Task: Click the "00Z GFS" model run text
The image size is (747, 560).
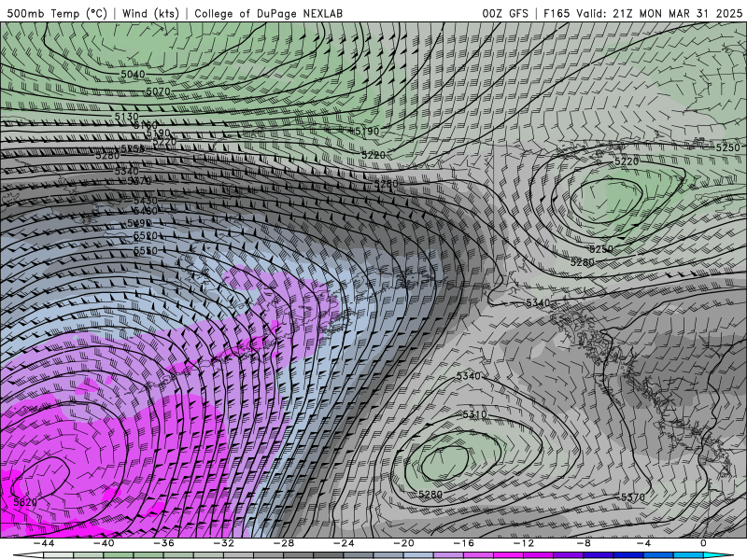Action: (x=505, y=13)
